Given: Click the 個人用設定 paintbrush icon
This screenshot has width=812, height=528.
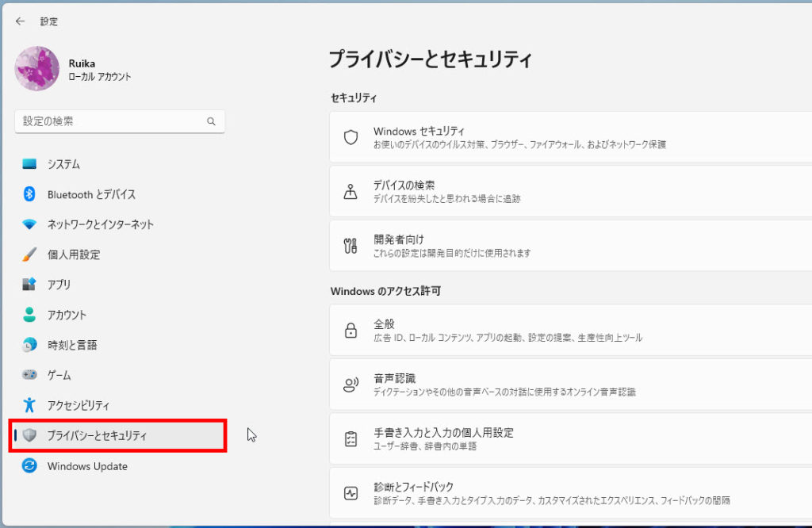Looking at the screenshot, I should [29, 254].
